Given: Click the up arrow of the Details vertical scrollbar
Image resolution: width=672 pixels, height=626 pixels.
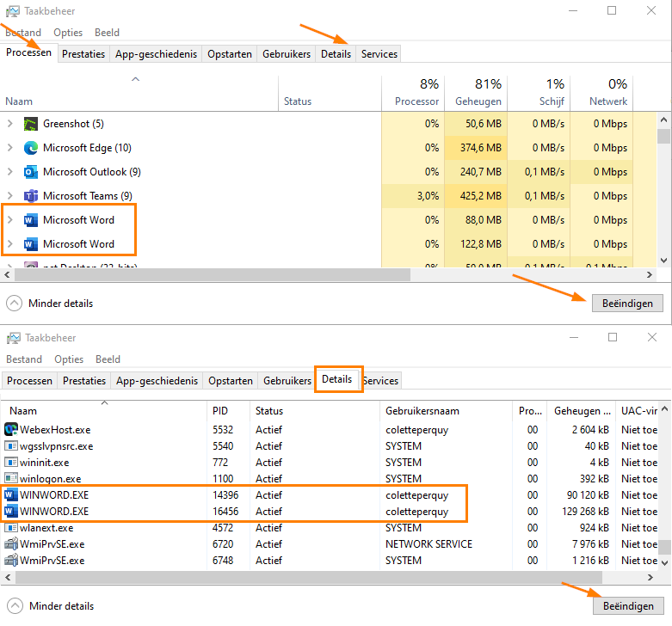Looking at the screenshot, I should tap(665, 409).
